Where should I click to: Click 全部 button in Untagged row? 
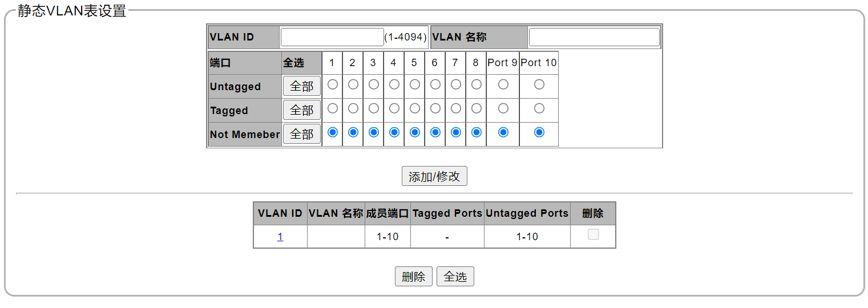pos(302,87)
